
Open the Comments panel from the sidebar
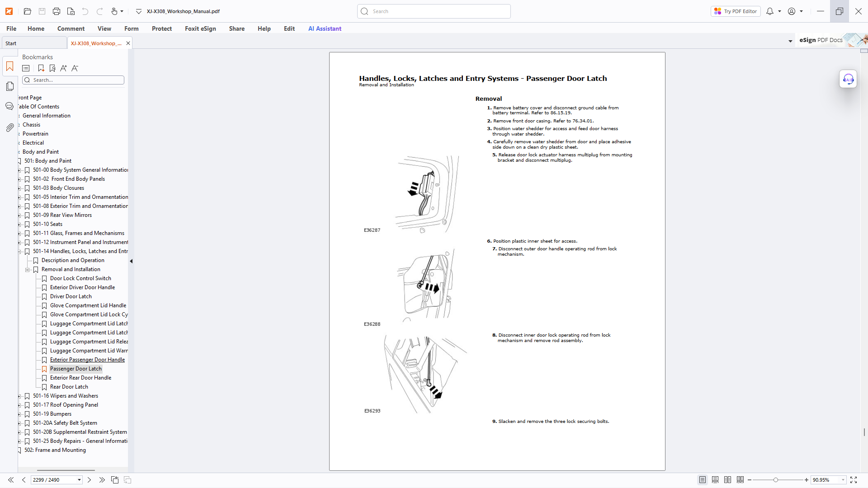point(9,107)
